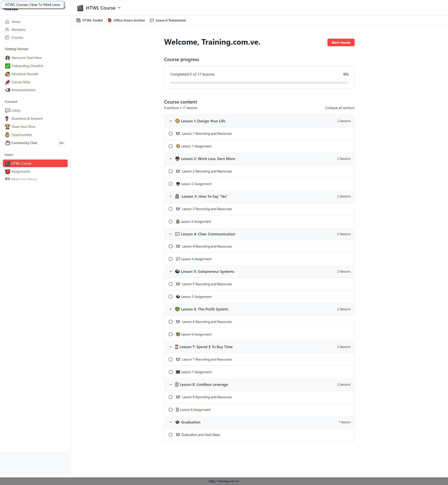Open the HTWL Course header dropdown
This screenshot has height=485, width=448.
(x=119, y=8)
